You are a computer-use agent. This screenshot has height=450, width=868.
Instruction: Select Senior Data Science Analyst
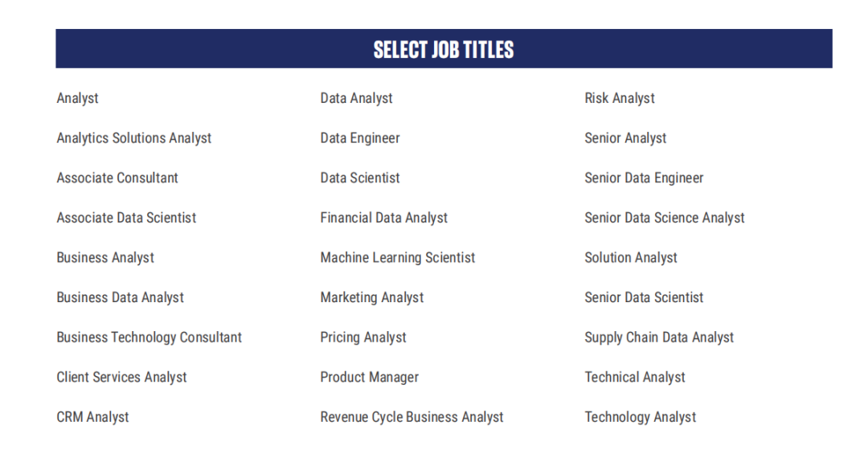click(665, 218)
